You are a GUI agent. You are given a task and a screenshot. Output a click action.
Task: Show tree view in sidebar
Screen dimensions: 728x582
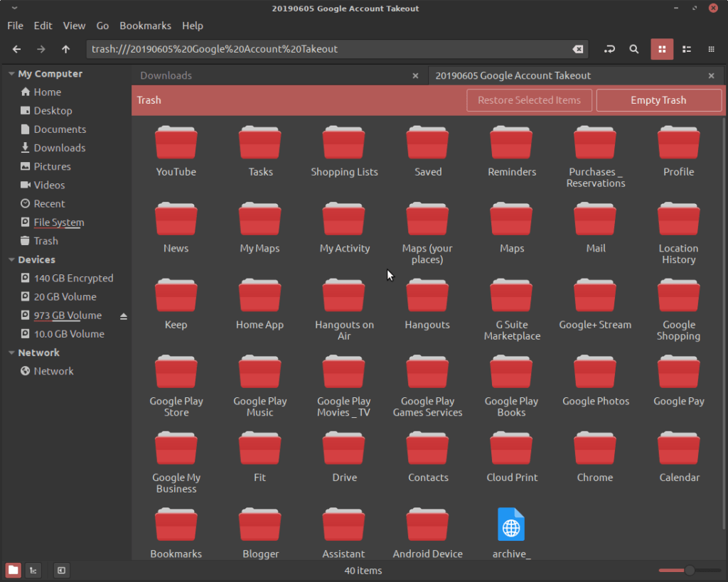point(33,571)
